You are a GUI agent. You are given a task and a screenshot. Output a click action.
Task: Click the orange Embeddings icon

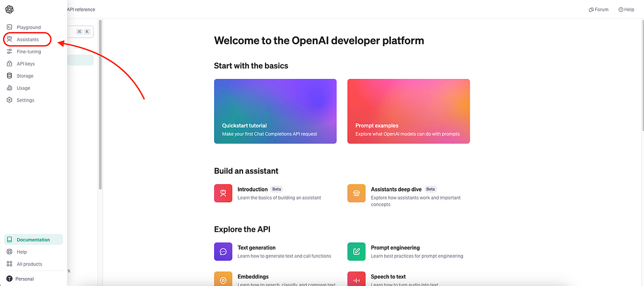(x=223, y=279)
